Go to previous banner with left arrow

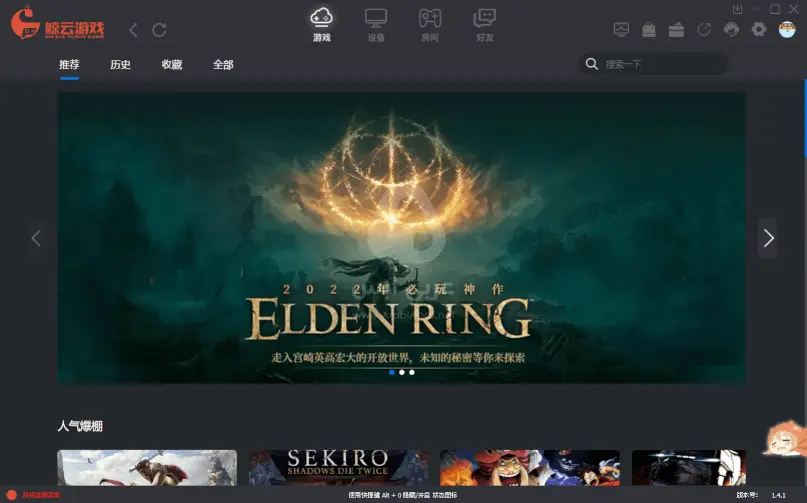[x=37, y=238]
